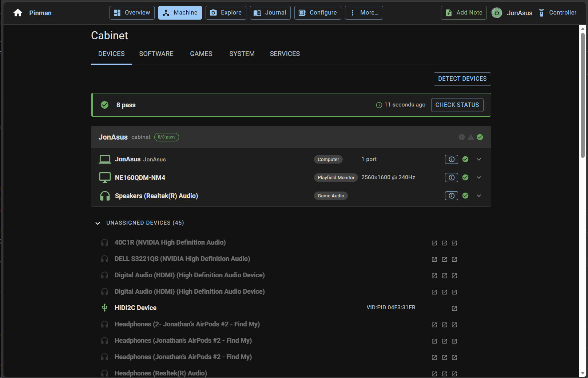Click the 1 port text

369,159
